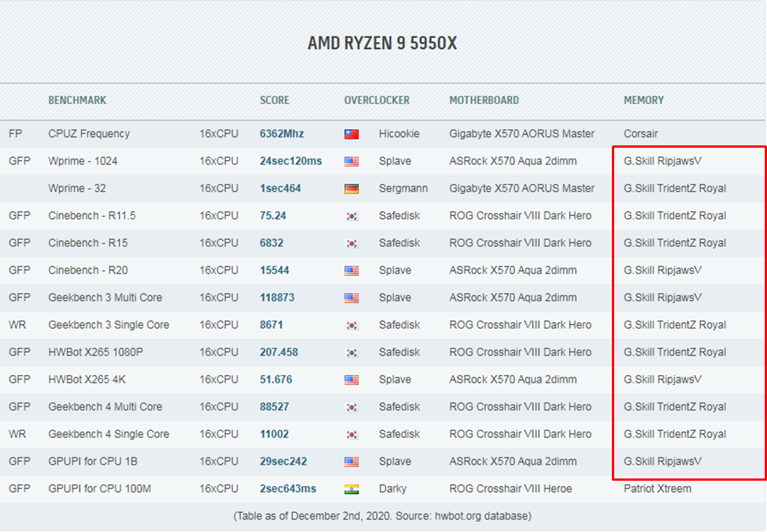Click the German flag next to Sergmann
The image size is (767, 532).
pyautogui.click(x=351, y=189)
